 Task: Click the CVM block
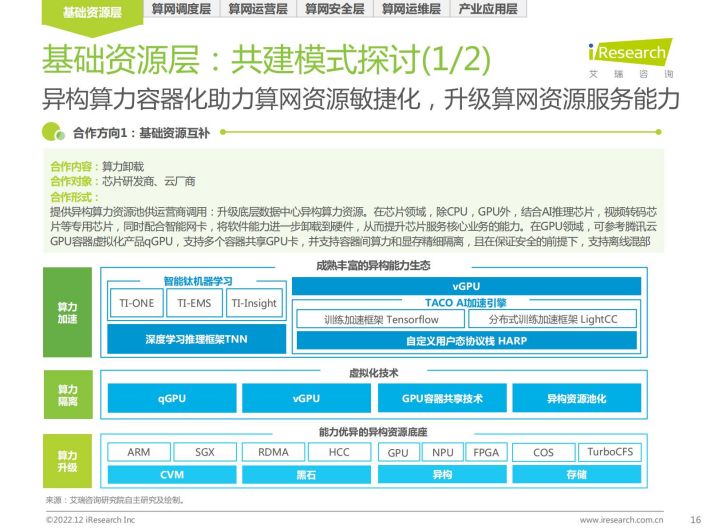pyautogui.click(x=172, y=474)
